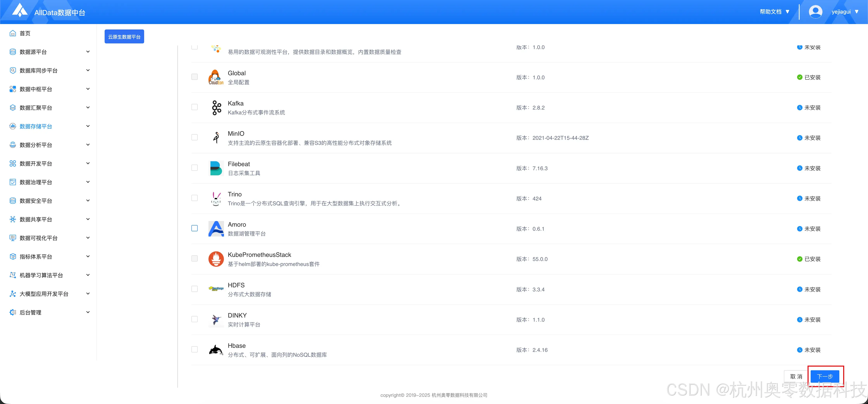868x404 pixels.
Task: Click the 下一步 button
Action: (x=825, y=376)
